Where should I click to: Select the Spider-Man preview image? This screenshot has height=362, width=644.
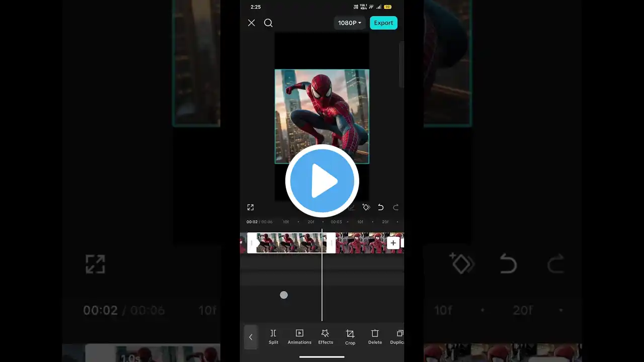[x=322, y=117]
